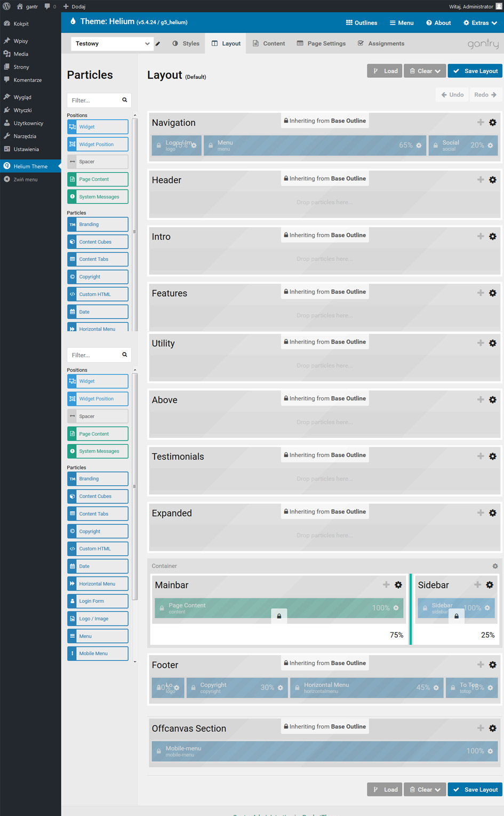Open the Sidebar section settings gear
The width and height of the screenshot is (504, 816).
click(490, 585)
